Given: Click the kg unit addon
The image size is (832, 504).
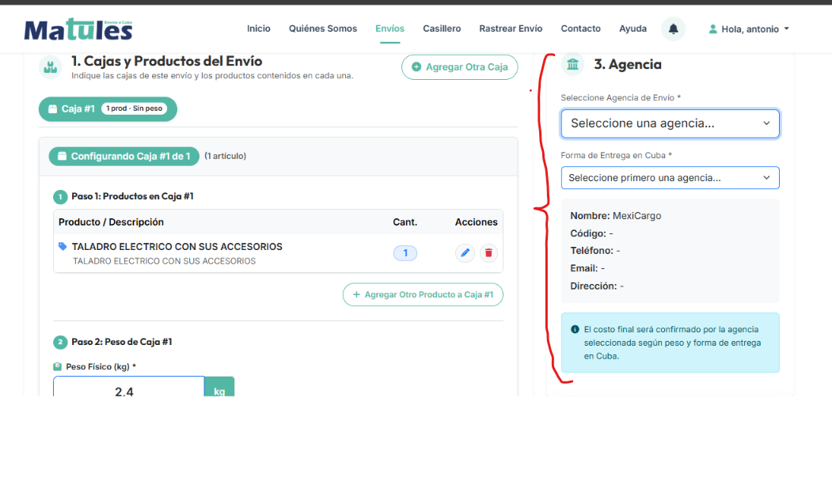Looking at the screenshot, I should point(219,388).
